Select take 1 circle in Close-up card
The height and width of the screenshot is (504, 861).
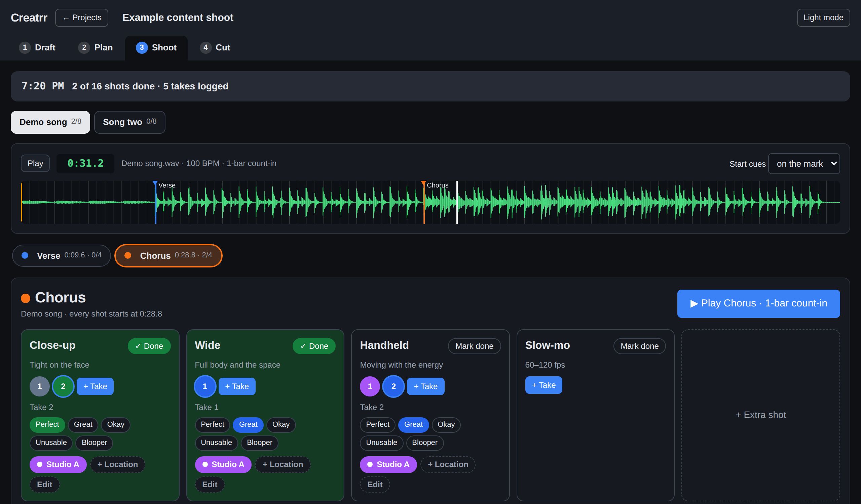pos(40,386)
